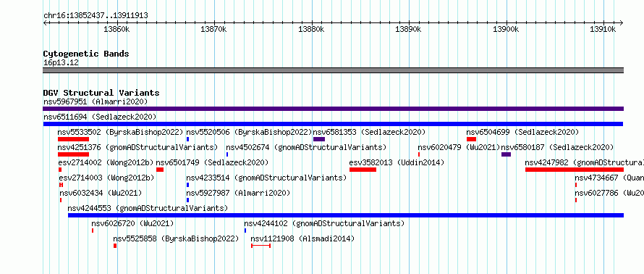This screenshot has height=274, width=644.
Task: Select nsv5927987 (Almarri2020) label
Action: 238,193
